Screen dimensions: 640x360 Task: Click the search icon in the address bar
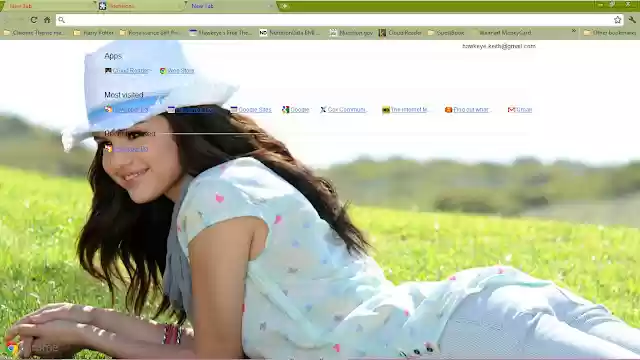pyautogui.click(x=62, y=20)
